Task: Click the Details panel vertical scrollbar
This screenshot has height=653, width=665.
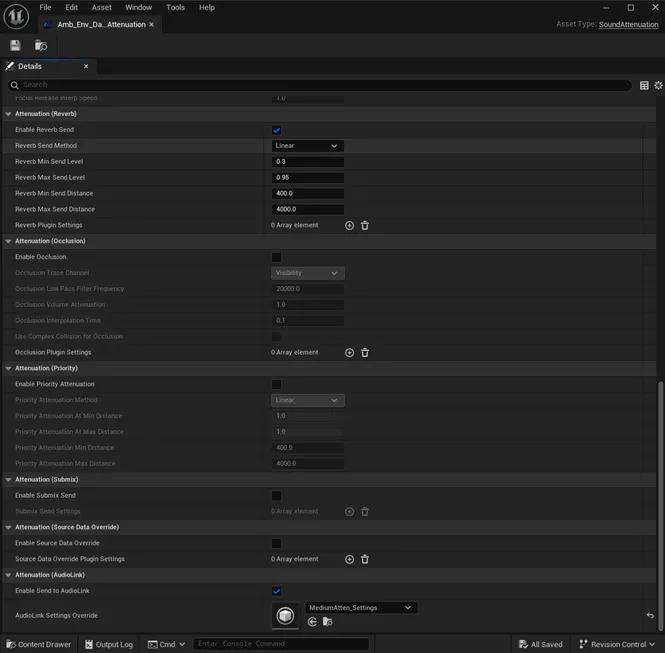Action: click(x=660, y=506)
